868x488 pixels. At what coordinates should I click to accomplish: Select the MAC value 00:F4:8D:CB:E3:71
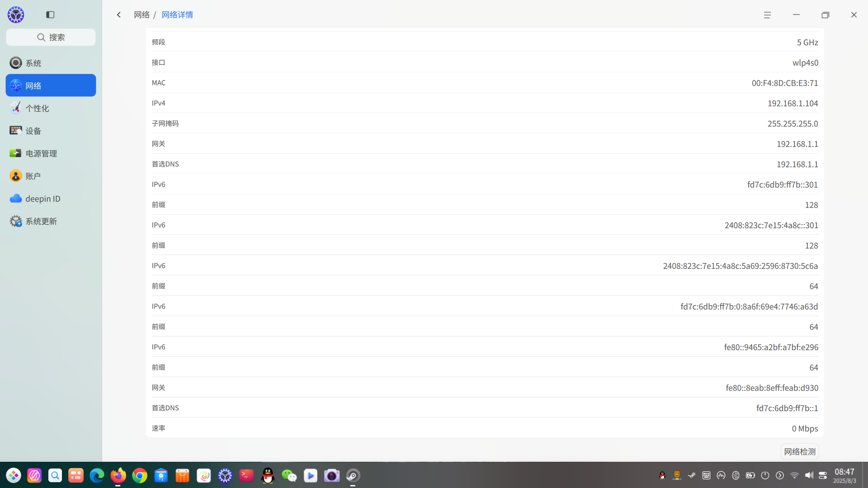point(785,83)
